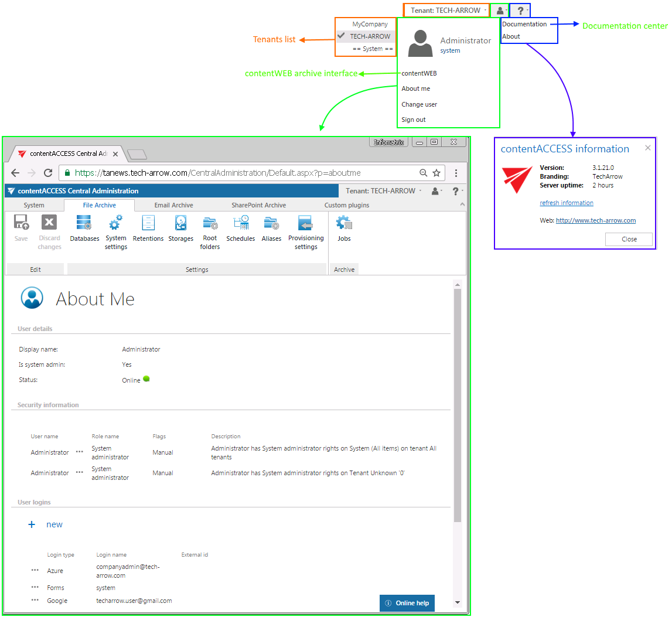Click the scrollbar down arrow

click(x=458, y=602)
